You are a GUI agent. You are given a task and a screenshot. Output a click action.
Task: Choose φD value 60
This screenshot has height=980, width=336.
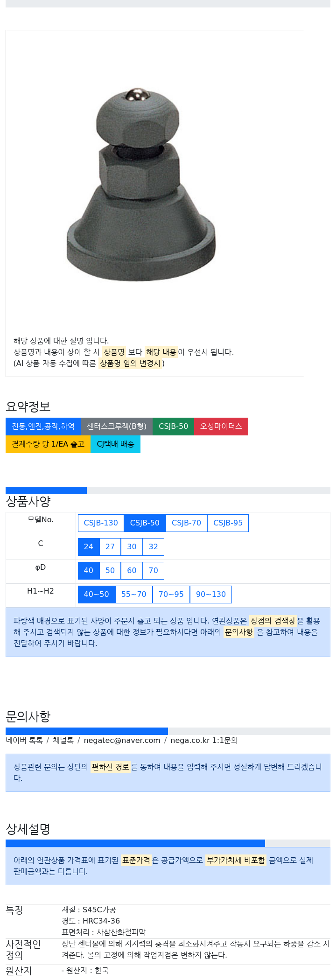[x=132, y=570]
